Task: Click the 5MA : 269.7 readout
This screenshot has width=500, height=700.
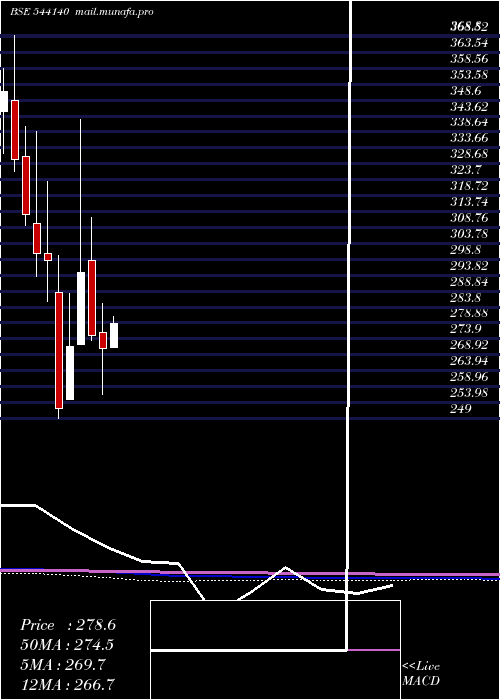Action: [x=62, y=665]
